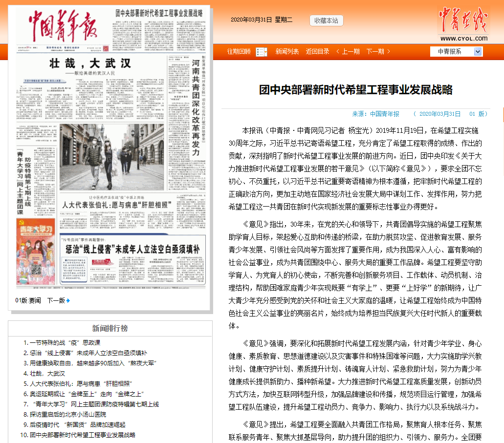Open 人大代表张伯礼 article on page image

[x=117, y=205]
